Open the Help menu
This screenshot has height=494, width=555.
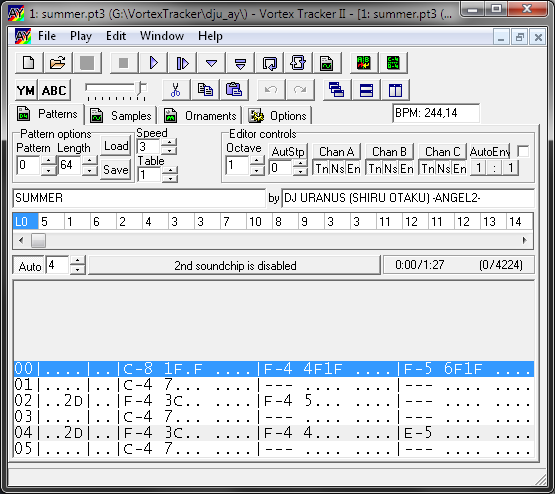pyautogui.click(x=210, y=36)
